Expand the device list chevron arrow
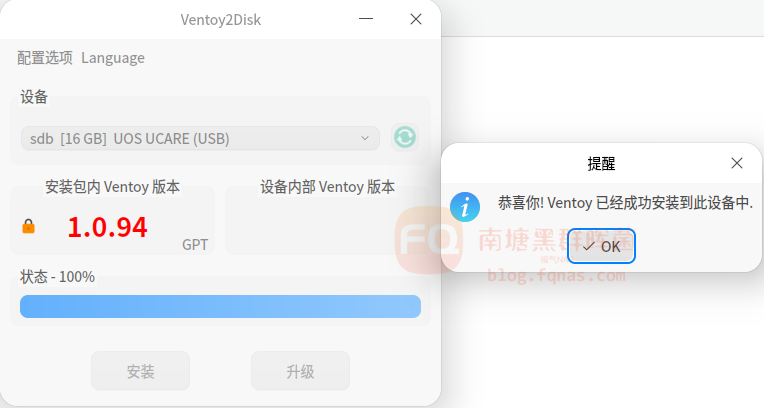Screen dimensions: 764x408 365,138
